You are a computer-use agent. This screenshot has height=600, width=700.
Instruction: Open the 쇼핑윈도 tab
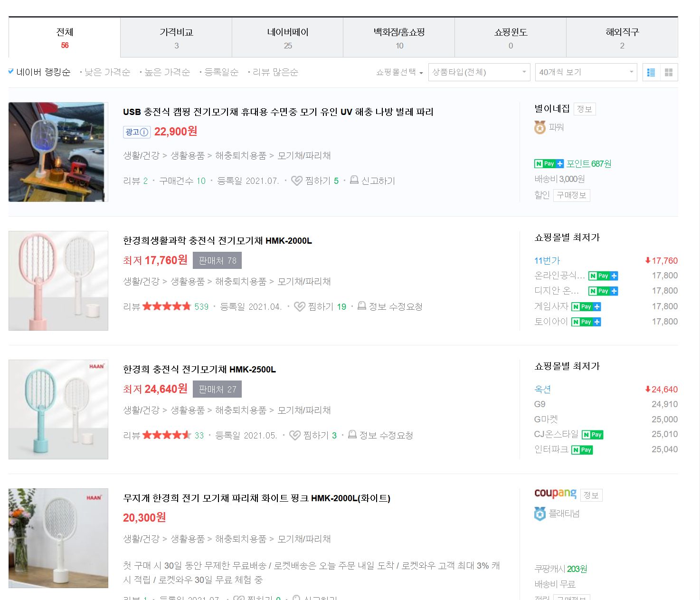tap(511, 38)
